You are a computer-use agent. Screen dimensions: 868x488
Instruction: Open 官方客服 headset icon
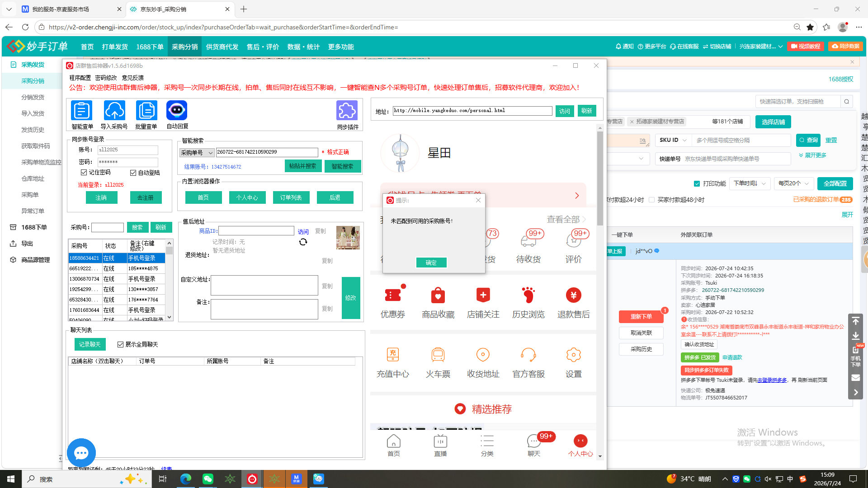click(x=528, y=355)
